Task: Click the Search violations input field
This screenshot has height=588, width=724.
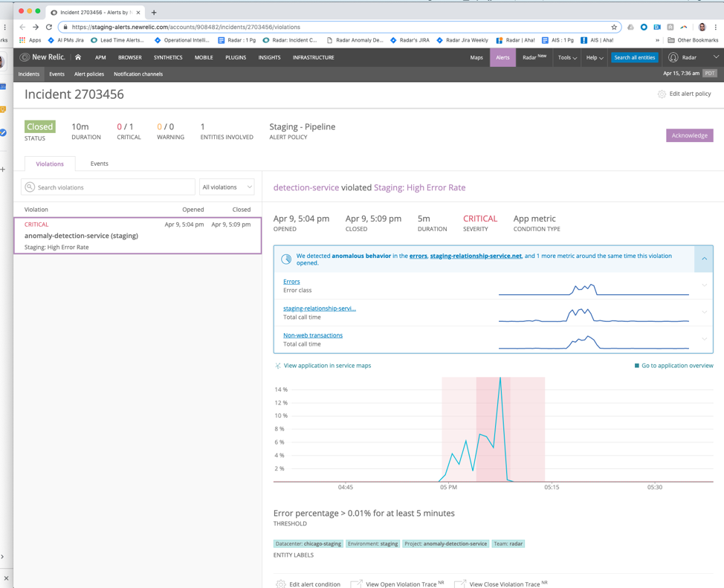Action: click(x=108, y=187)
